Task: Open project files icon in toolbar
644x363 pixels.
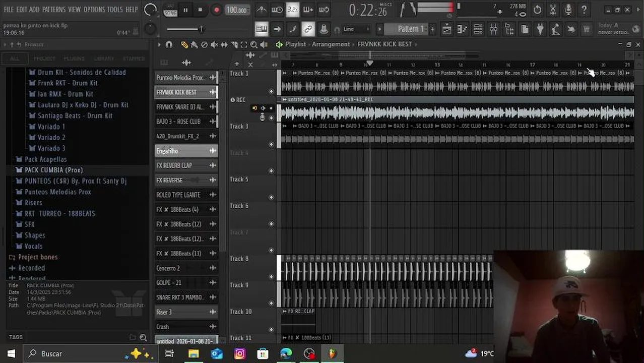Action: pyautogui.click(x=525, y=29)
